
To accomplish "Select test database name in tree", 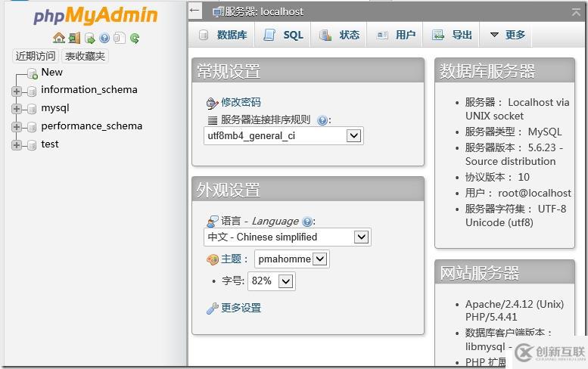I will tap(50, 144).
